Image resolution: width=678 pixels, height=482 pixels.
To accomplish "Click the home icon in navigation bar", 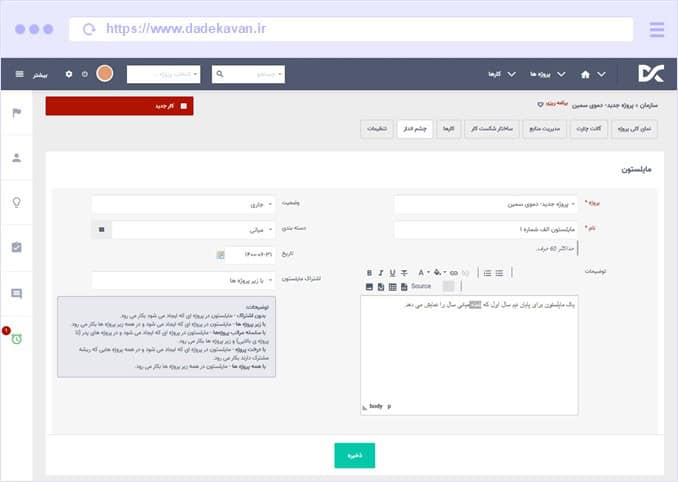I will pyautogui.click(x=585, y=74).
